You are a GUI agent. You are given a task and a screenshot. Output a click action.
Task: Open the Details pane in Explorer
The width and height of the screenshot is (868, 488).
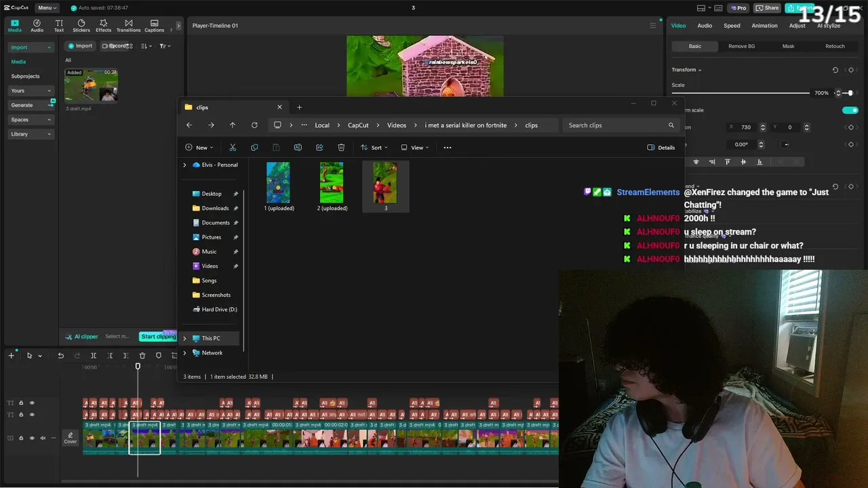click(x=661, y=147)
